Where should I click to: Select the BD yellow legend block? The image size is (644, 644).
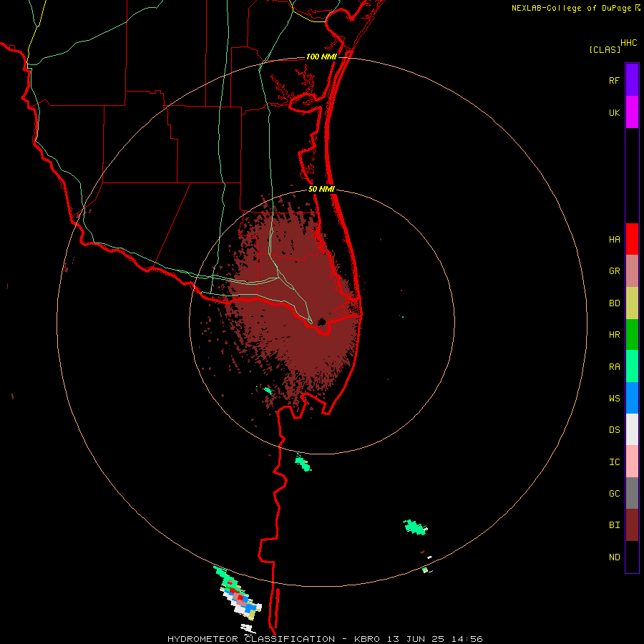point(632,303)
